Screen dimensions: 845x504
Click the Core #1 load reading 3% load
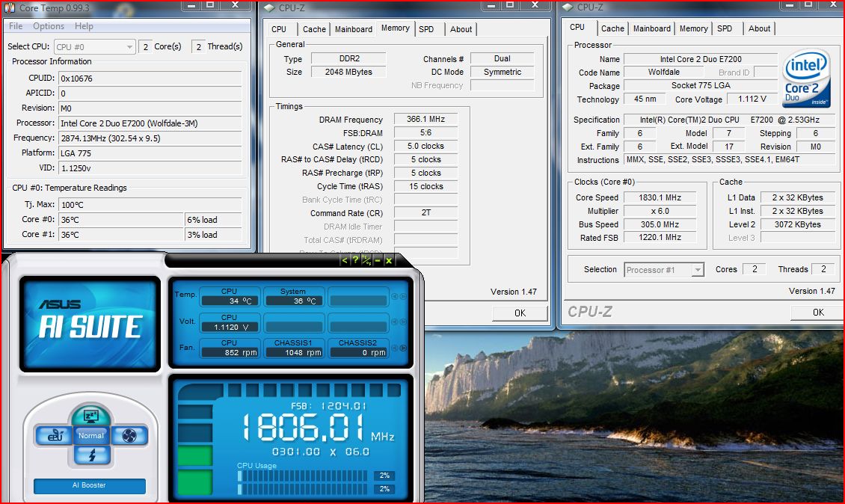(x=213, y=235)
